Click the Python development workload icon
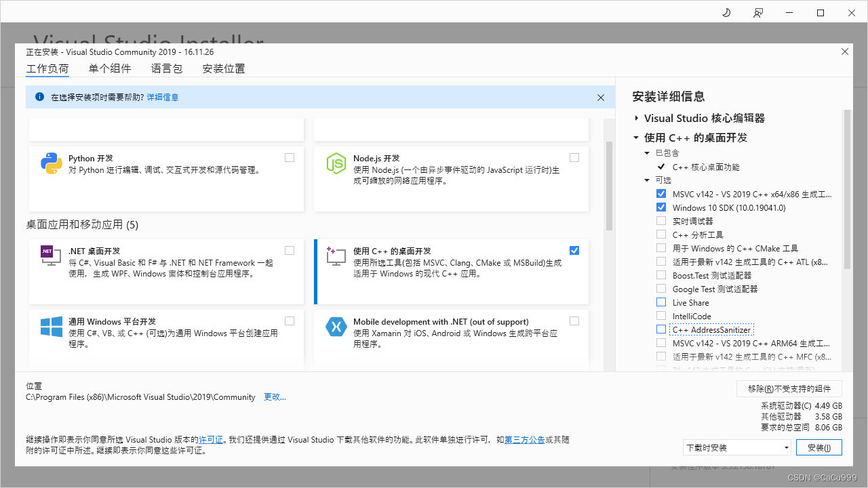868x488 pixels. point(52,164)
